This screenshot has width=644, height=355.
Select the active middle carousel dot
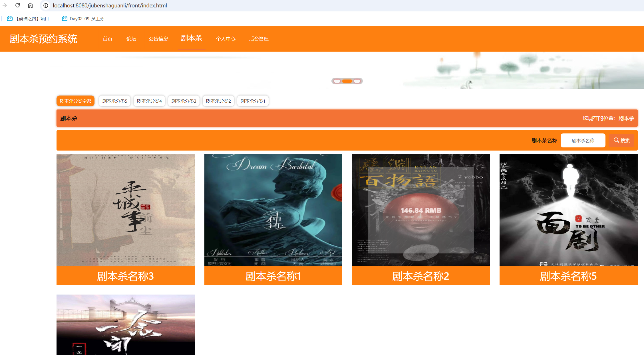point(347,81)
